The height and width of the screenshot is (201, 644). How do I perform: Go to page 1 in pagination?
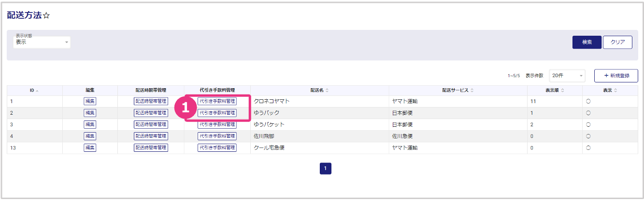[325, 169]
